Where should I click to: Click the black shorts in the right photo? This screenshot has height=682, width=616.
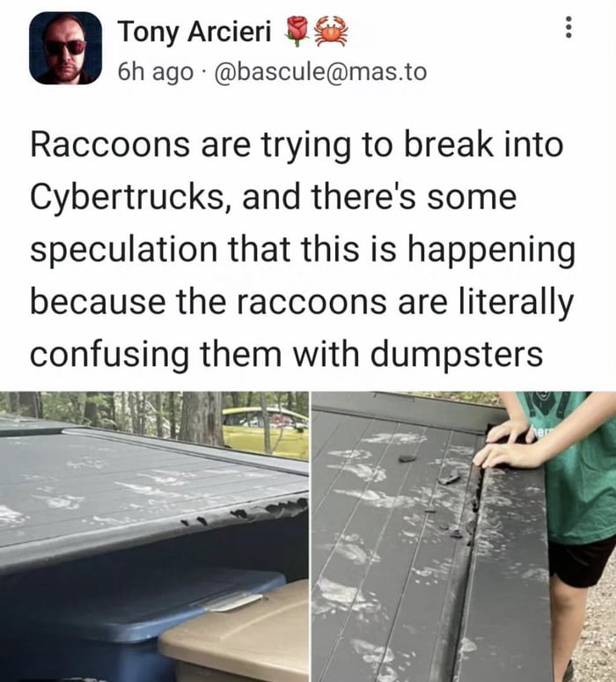pos(581,563)
